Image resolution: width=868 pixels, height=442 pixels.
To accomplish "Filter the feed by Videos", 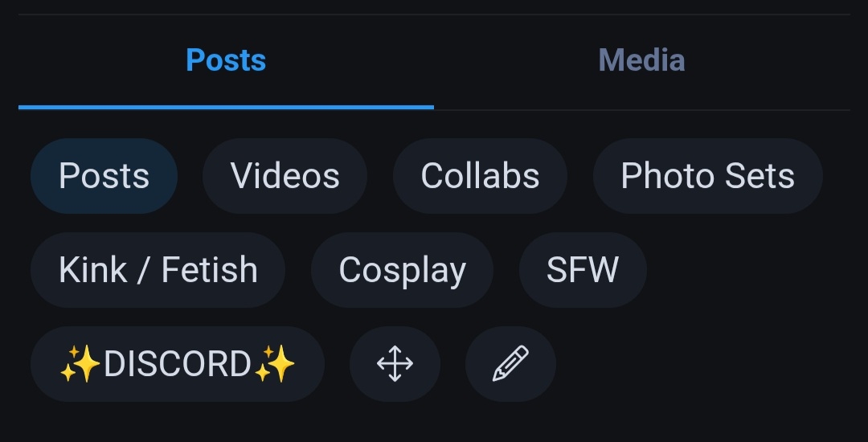I will (x=285, y=176).
